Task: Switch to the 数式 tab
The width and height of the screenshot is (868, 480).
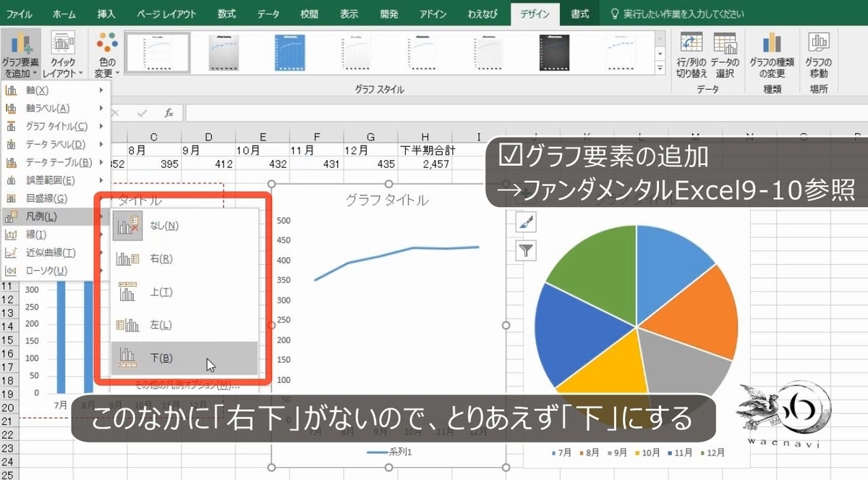Action: [226, 14]
